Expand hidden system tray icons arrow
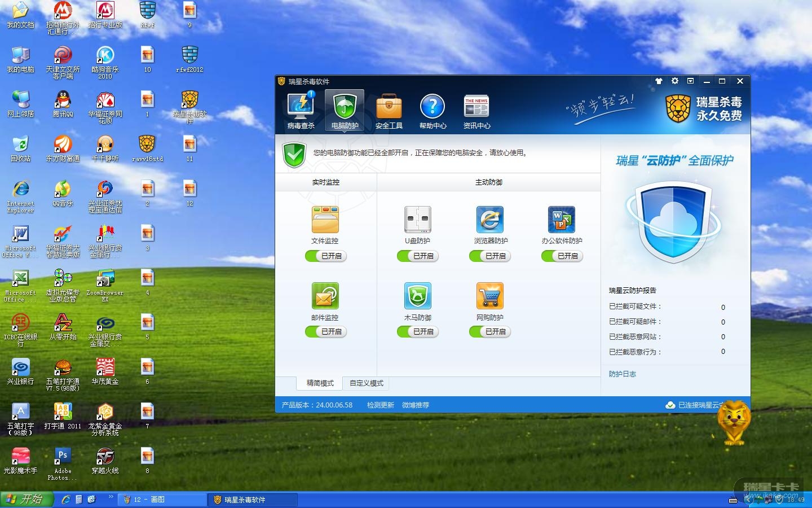812x508 pixels. coord(748,499)
